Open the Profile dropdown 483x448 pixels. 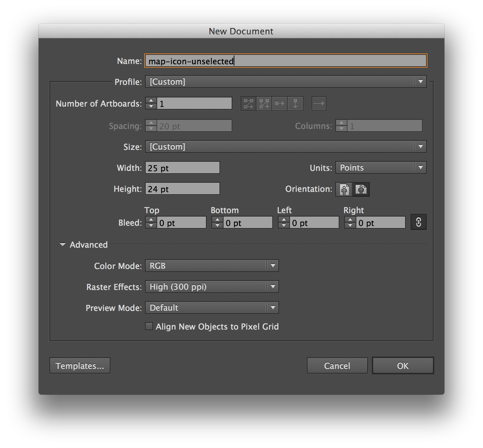420,82
